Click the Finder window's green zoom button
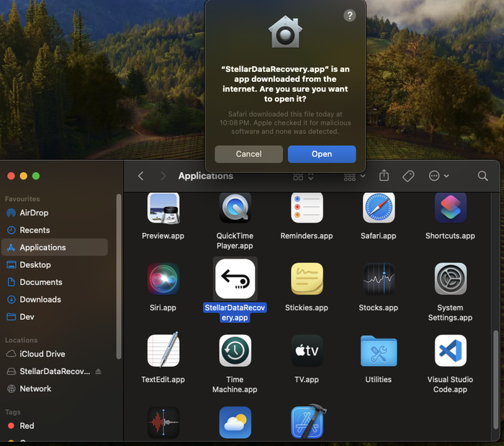This screenshot has height=446, width=504. [36, 176]
